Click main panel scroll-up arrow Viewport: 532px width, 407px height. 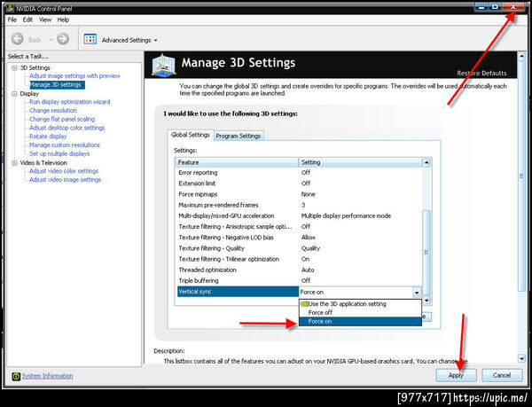522,56
